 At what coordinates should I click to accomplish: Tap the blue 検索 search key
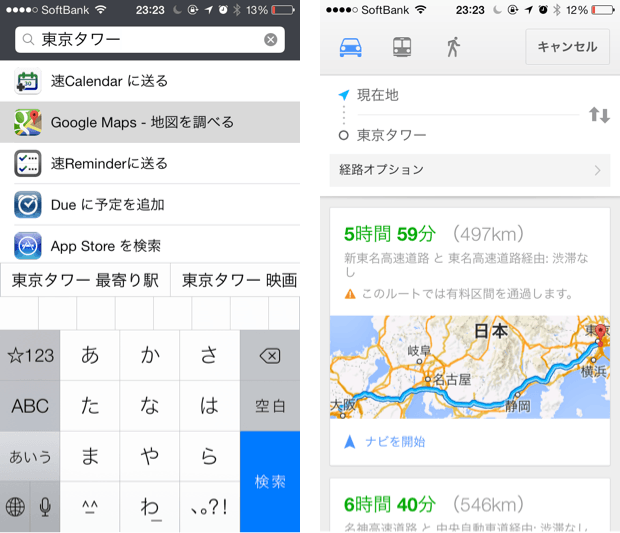click(270, 482)
